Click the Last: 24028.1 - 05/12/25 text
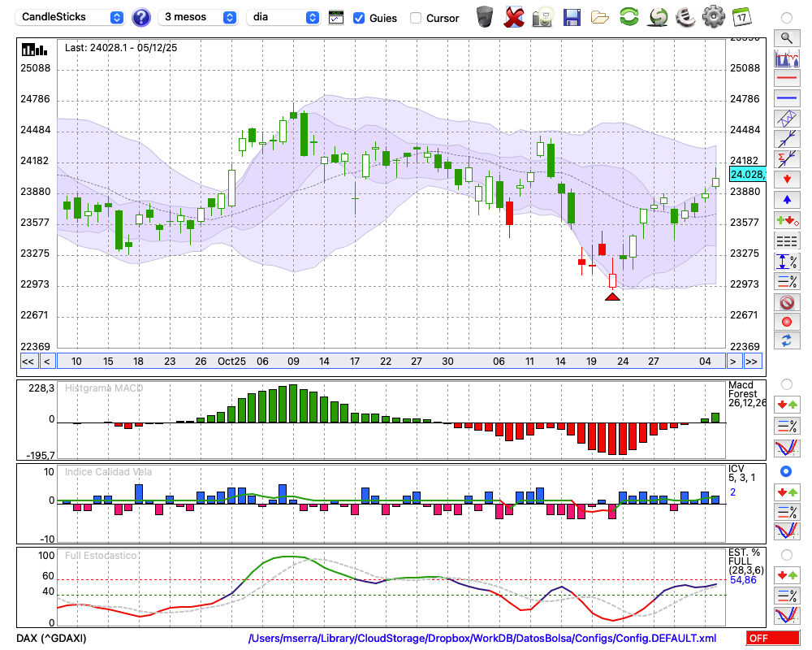812x650 pixels. pyautogui.click(x=121, y=48)
